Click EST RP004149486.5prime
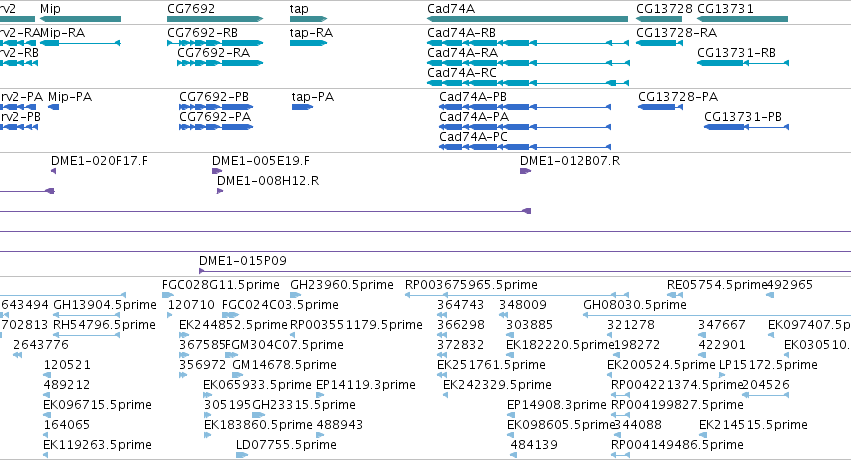 [620, 456]
